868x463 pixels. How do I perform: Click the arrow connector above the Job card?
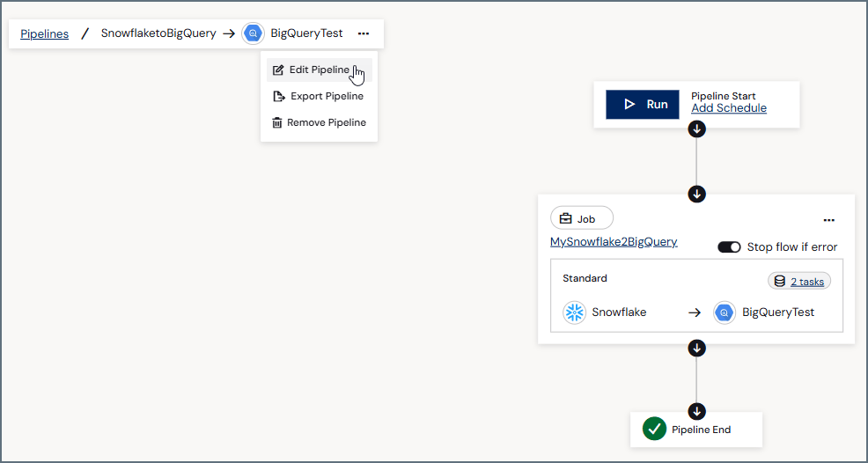point(696,194)
